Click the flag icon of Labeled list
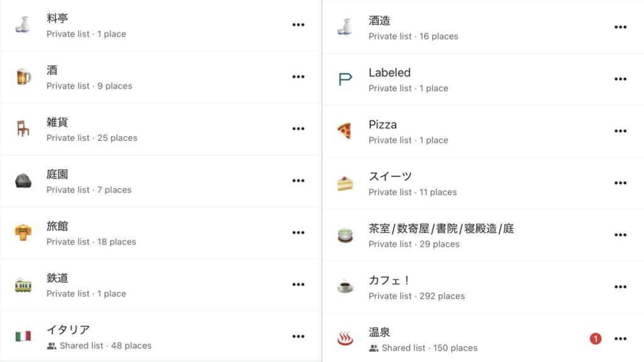The width and height of the screenshot is (644, 362). (345, 79)
